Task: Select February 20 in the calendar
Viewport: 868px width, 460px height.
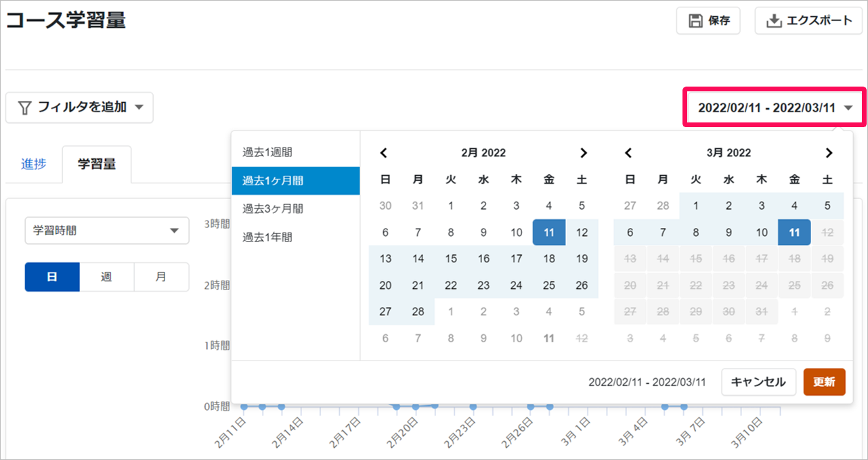Action: click(385, 285)
